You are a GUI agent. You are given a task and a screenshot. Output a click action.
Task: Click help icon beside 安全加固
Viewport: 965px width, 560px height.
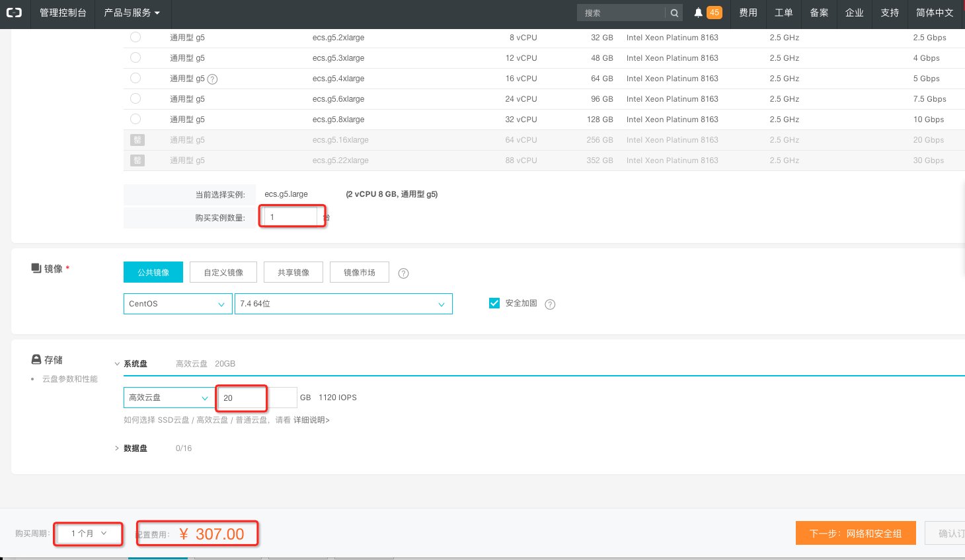click(x=550, y=304)
